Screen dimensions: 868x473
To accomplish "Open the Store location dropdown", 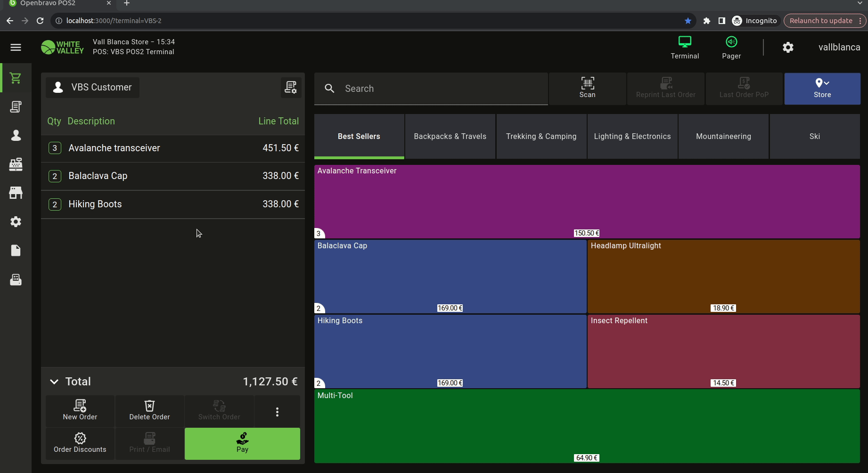I will pos(822,88).
